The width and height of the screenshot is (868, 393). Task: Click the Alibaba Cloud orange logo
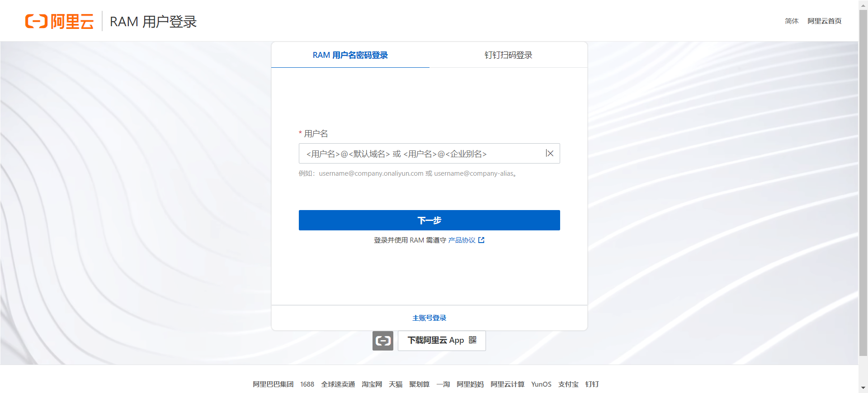[59, 21]
